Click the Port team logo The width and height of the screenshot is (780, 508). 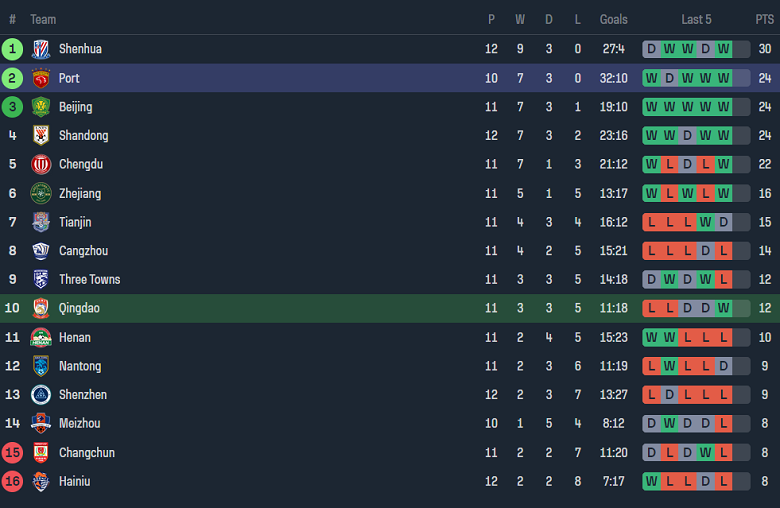41,78
